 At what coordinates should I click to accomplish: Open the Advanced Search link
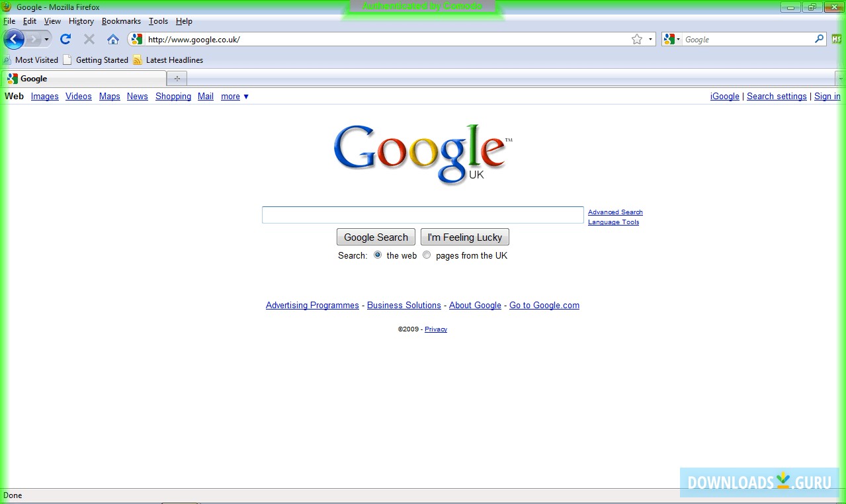[x=615, y=212]
